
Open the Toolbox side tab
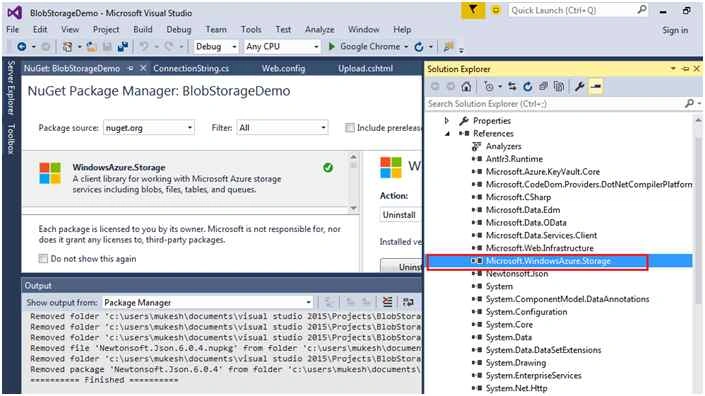pos(11,139)
